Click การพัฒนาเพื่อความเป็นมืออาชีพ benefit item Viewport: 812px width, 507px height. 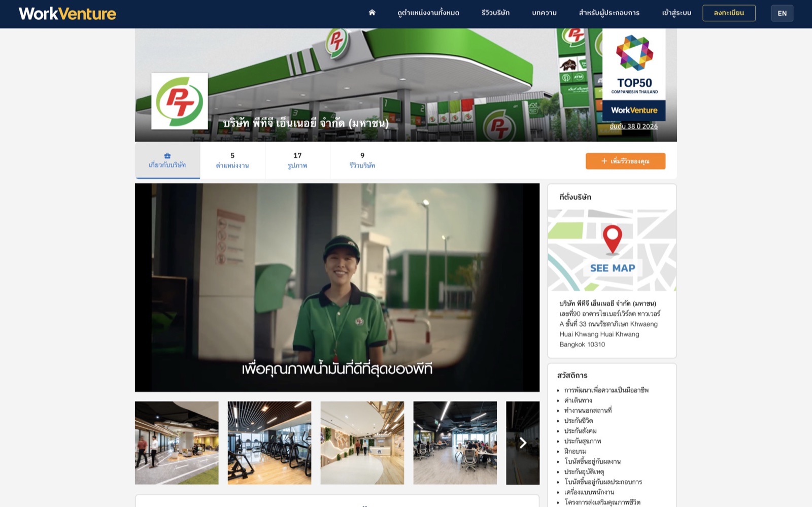606,390
